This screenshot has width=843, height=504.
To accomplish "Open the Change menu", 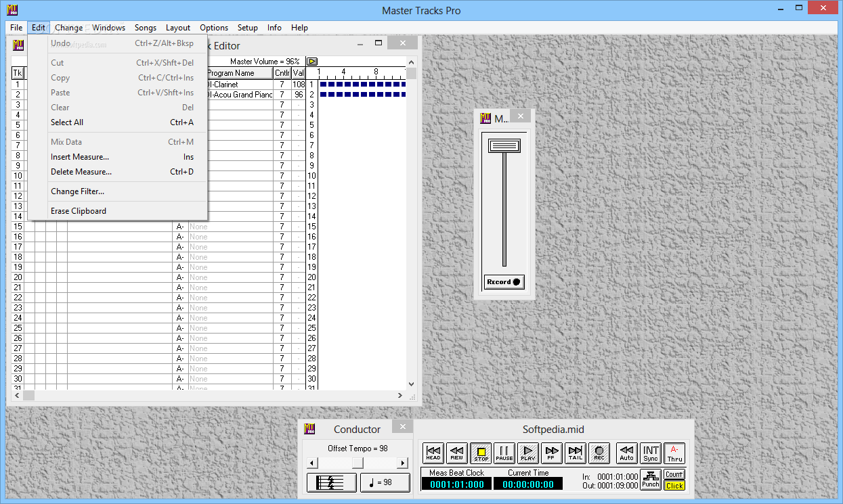I will (69, 28).
